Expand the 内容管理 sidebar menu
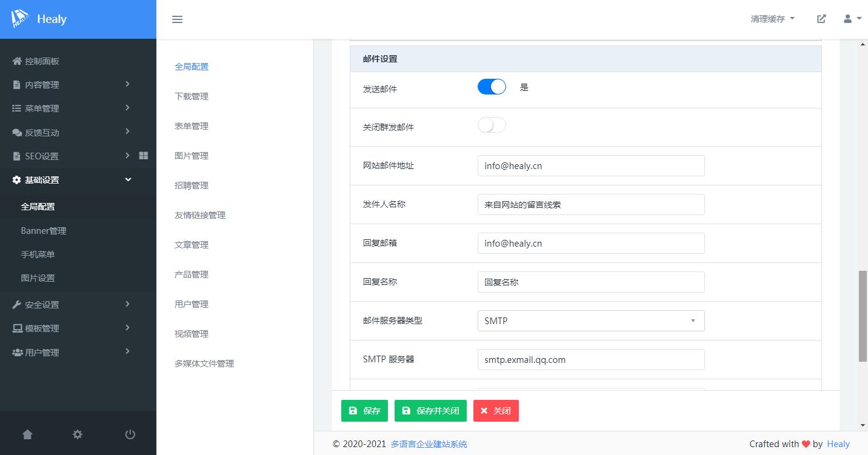868x455 pixels. click(x=73, y=85)
